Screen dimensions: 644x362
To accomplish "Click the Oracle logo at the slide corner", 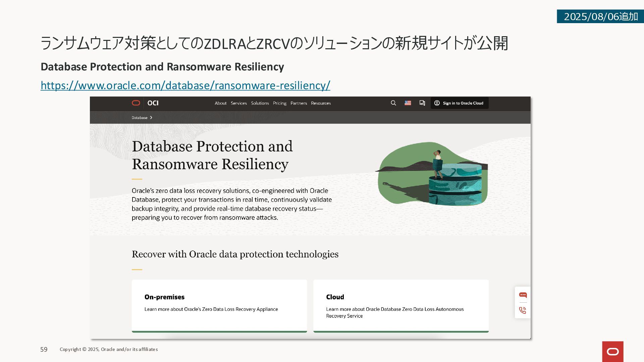I will (x=613, y=352).
